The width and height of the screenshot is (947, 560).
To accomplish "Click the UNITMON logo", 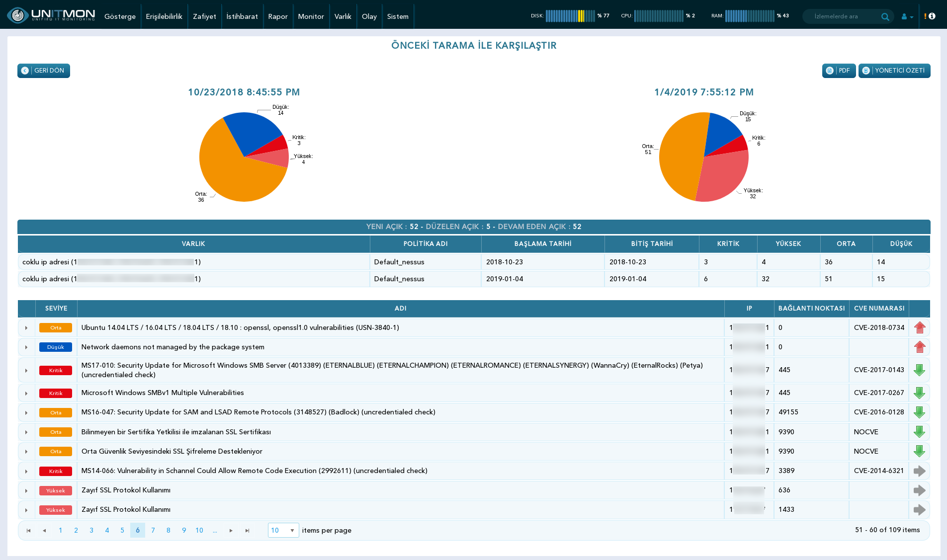I will [x=51, y=15].
